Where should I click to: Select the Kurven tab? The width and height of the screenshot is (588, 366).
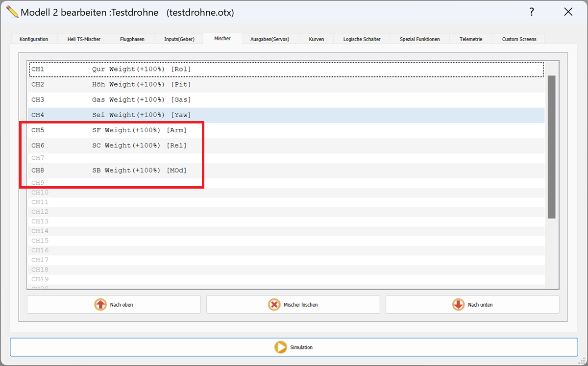click(x=316, y=39)
